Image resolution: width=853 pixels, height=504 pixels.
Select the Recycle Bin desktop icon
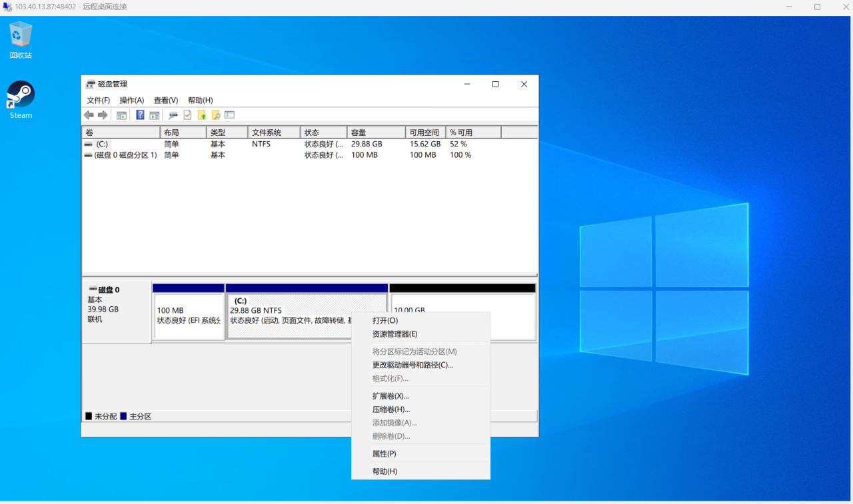point(21,35)
